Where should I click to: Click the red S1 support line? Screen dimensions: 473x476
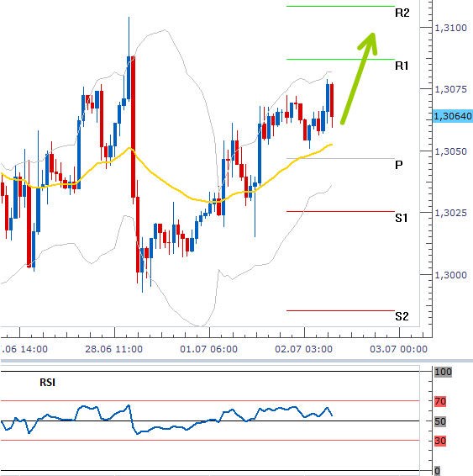tap(340, 211)
